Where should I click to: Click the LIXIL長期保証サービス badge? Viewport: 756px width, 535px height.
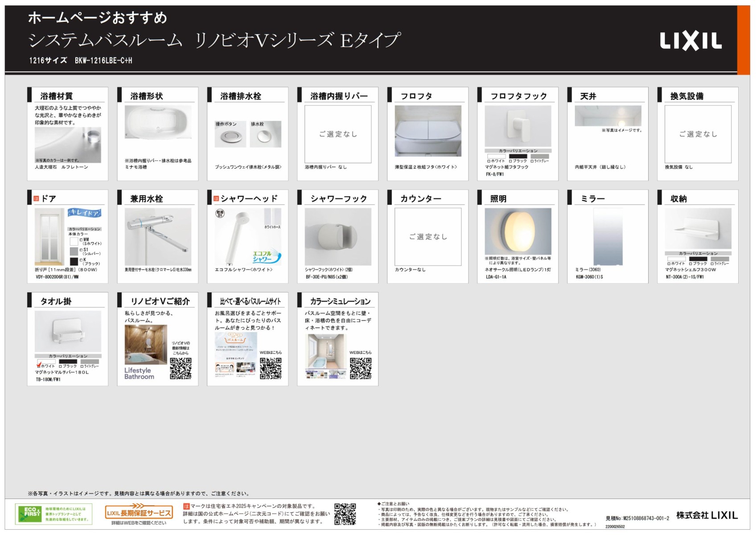tap(138, 513)
